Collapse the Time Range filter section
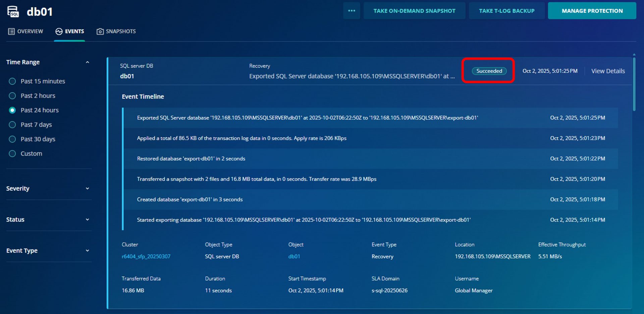Viewport: 644px width, 314px height. [x=88, y=62]
